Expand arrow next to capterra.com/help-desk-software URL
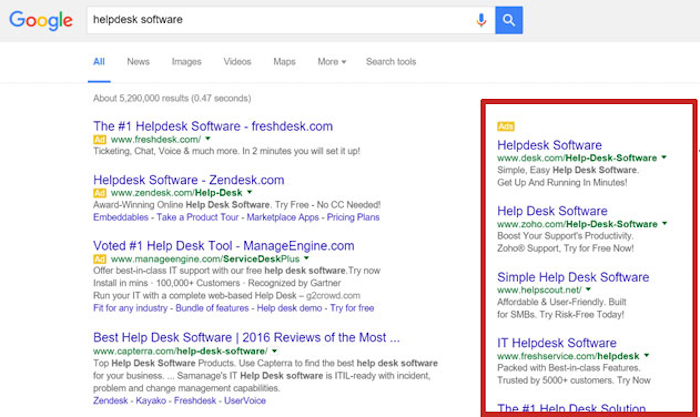Viewport: 700px width, 417px height. click(275, 351)
